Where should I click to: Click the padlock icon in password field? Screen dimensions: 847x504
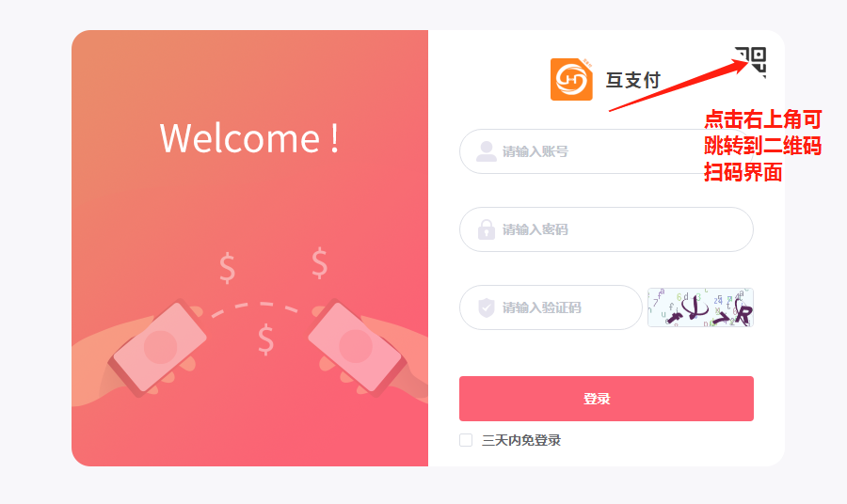click(487, 229)
